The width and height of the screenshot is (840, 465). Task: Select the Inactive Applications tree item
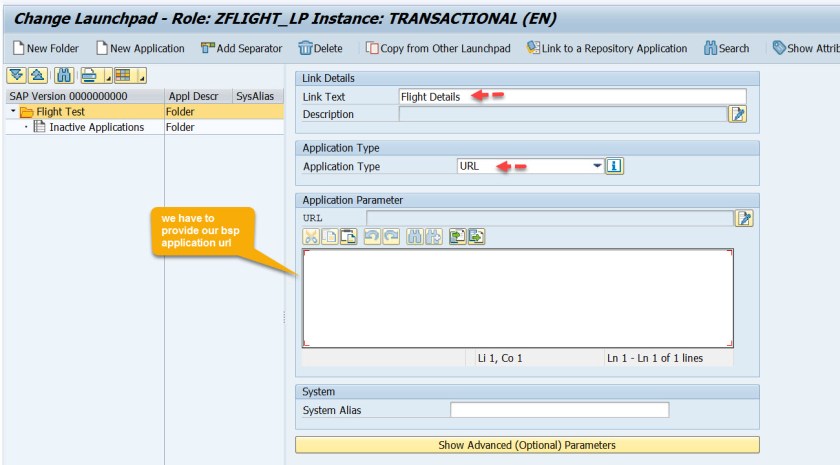[96, 127]
